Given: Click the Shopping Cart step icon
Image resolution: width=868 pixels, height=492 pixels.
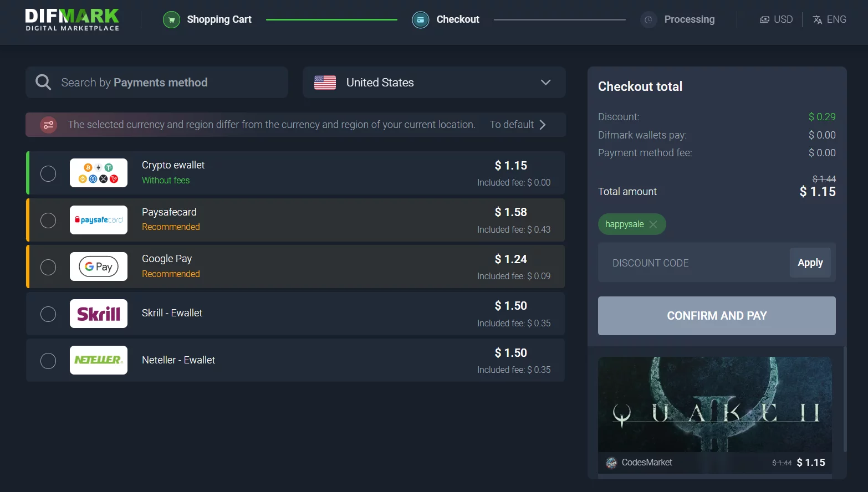Looking at the screenshot, I should coord(171,20).
